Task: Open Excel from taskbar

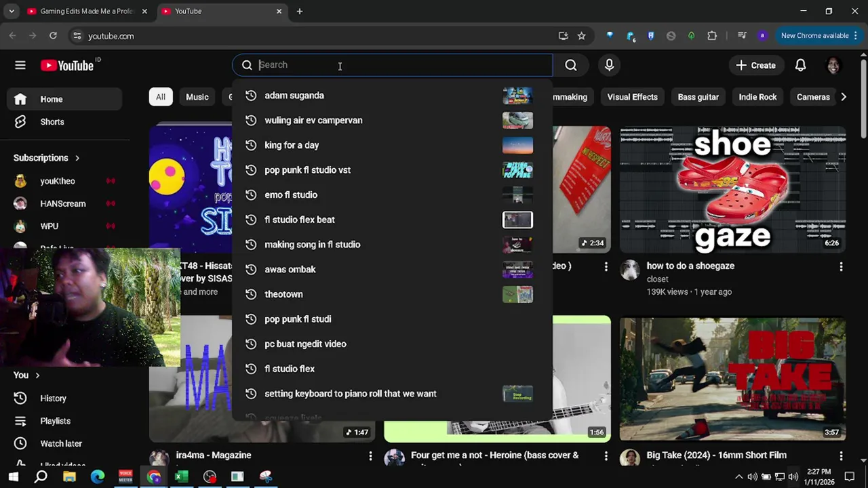Action: (181, 476)
